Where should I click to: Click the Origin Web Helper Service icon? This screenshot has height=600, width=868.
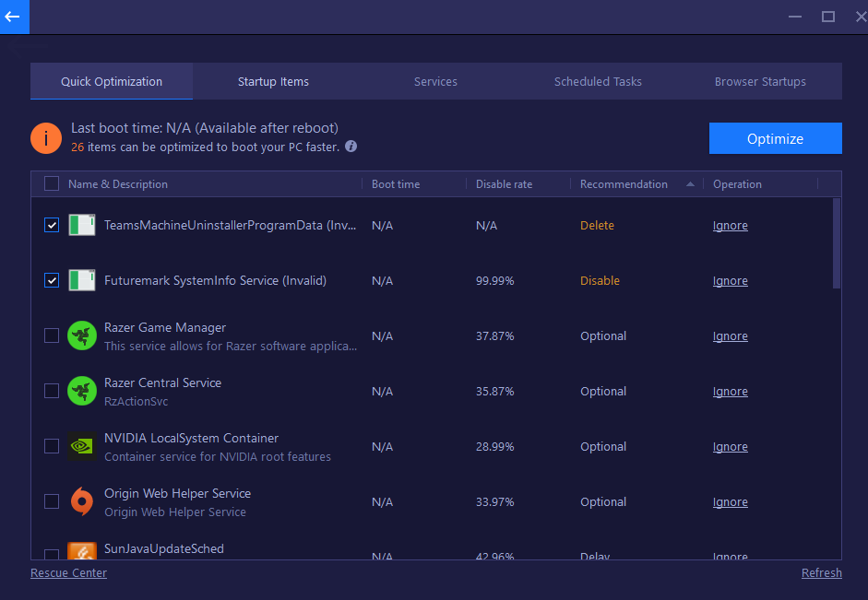(82, 501)
